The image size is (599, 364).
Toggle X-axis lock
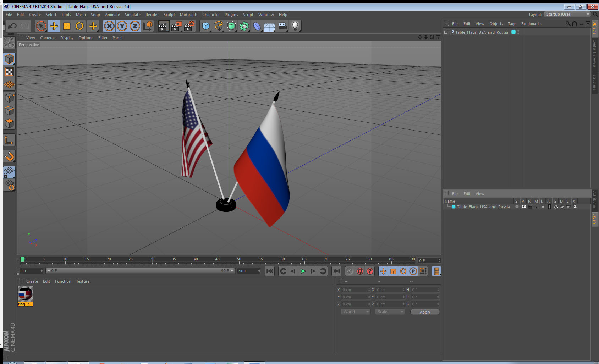coord(109,26)
